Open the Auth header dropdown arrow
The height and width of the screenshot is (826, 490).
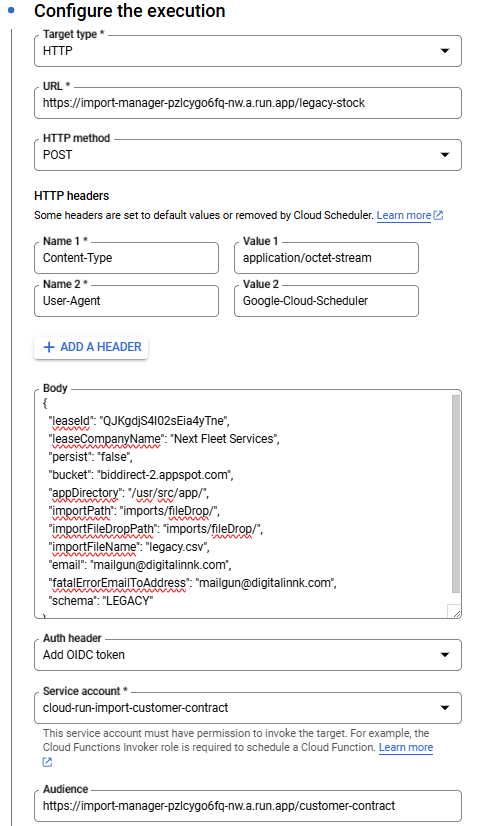coord(445,655)
